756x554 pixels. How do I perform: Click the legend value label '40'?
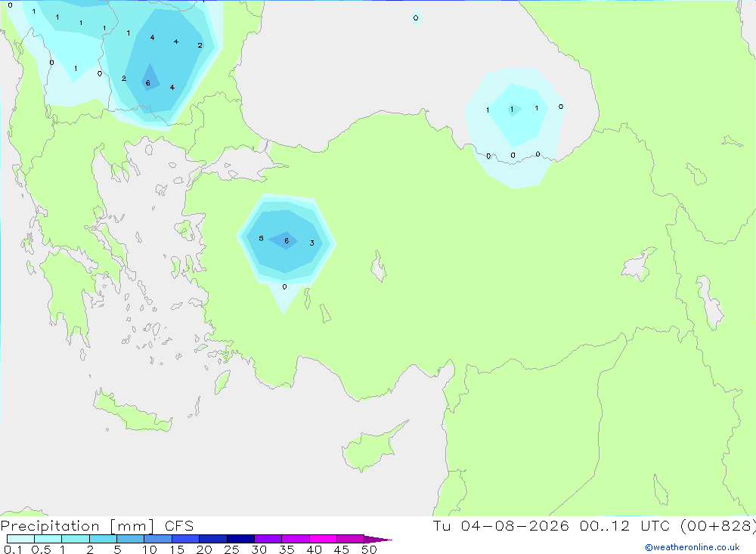click(x=314, y=549)
